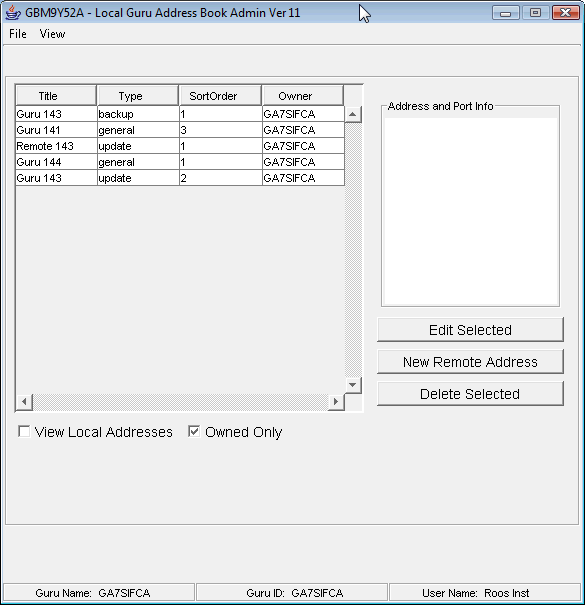Click the New Remote Address button

click(470, 362)
